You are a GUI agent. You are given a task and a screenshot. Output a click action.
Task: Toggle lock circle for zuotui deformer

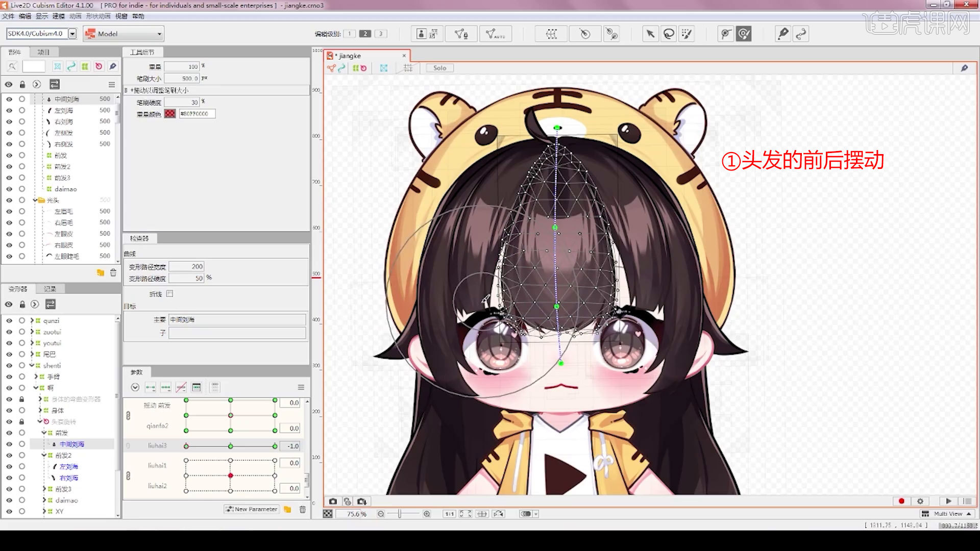(22, 332)
